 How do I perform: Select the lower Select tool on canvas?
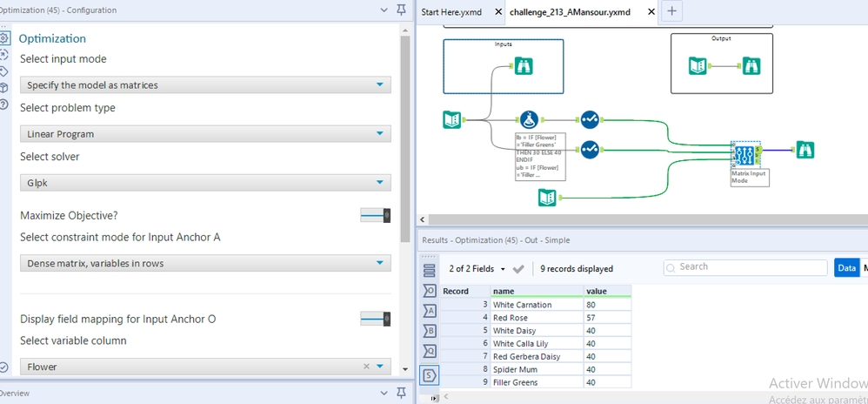[x=590, y=149]
